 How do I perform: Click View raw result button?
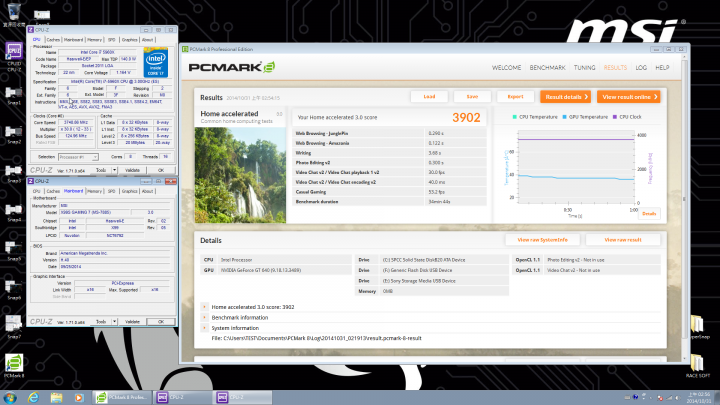click(x=623, y=240)
